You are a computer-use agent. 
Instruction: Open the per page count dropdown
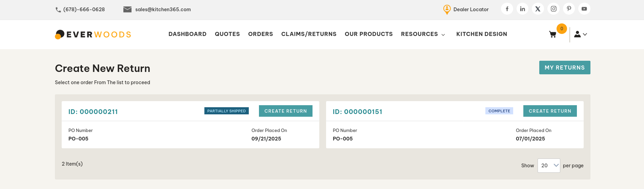point(548,166)
